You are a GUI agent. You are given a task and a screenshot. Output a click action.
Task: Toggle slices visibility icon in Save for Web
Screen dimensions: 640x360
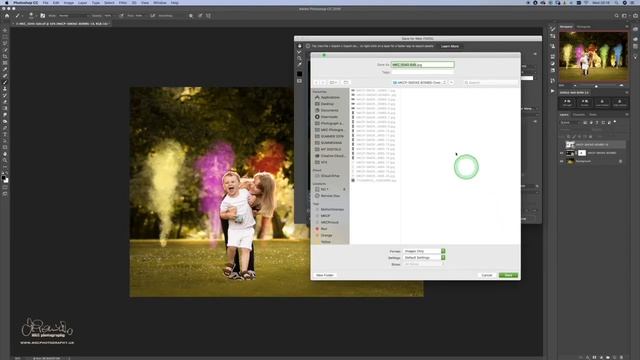click(300, 81)
